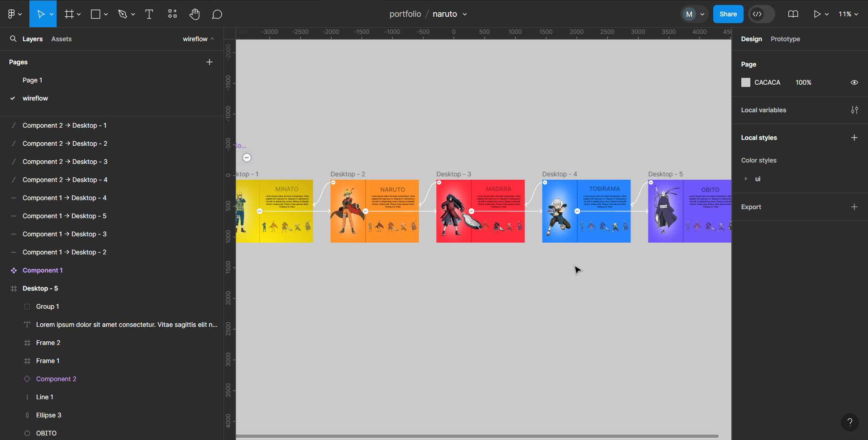The image size is (868, 440).
Task: Select the red MADARA frame on canvas
Action: [481, 211]
